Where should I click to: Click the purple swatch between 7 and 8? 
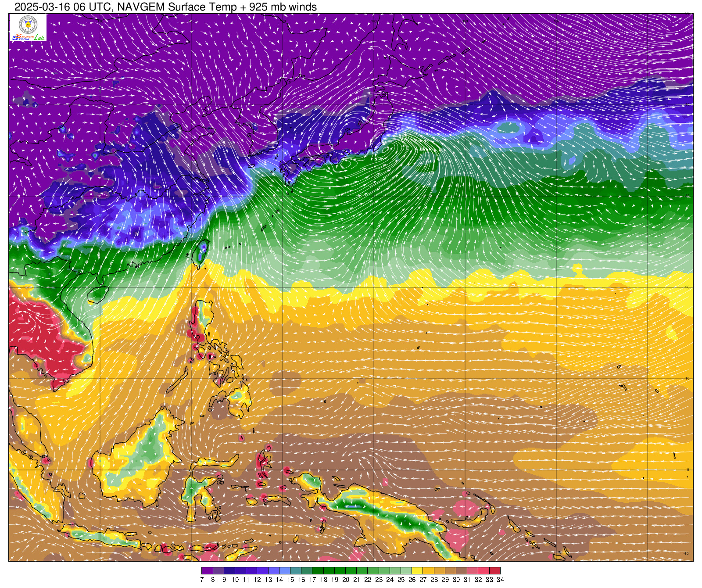click(207, 570)
